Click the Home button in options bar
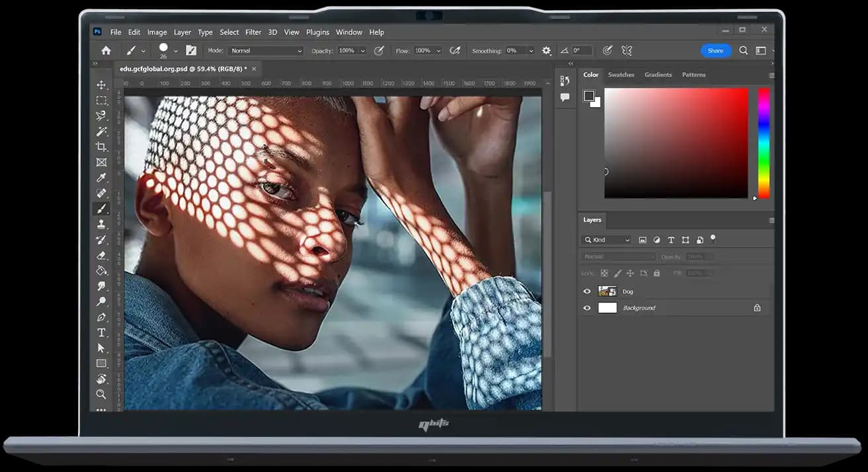The height and width of the screenshot is (472, 868). tap(106, 51)
